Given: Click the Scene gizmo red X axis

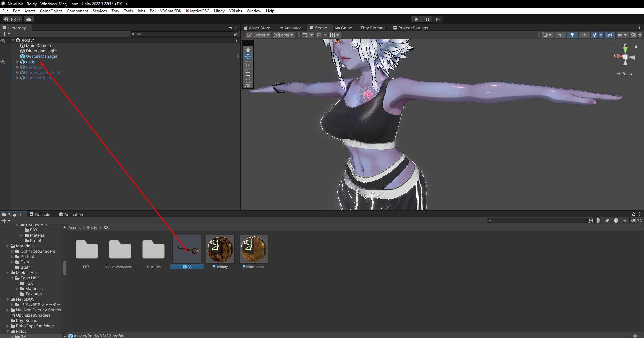Looking at the screenshot, I should tap(619, 56).
